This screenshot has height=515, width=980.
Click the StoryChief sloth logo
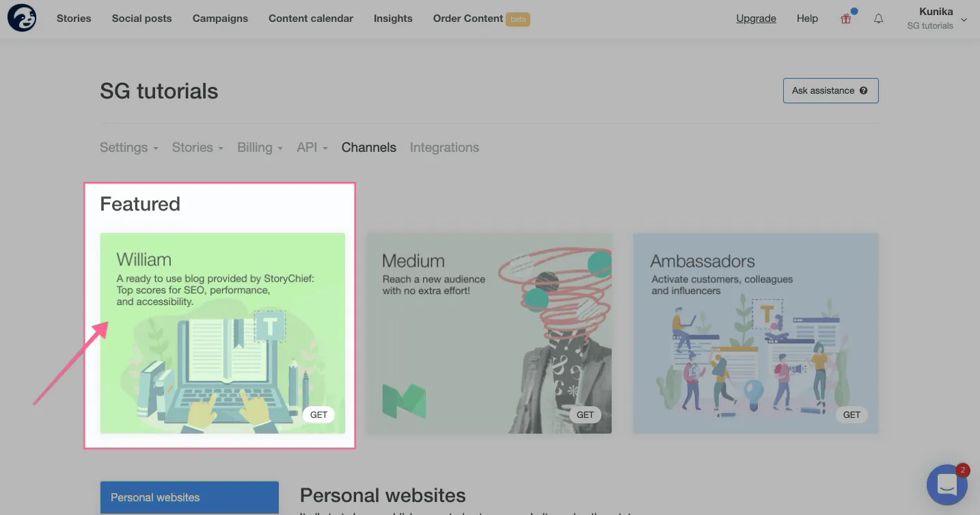(22, 18)
